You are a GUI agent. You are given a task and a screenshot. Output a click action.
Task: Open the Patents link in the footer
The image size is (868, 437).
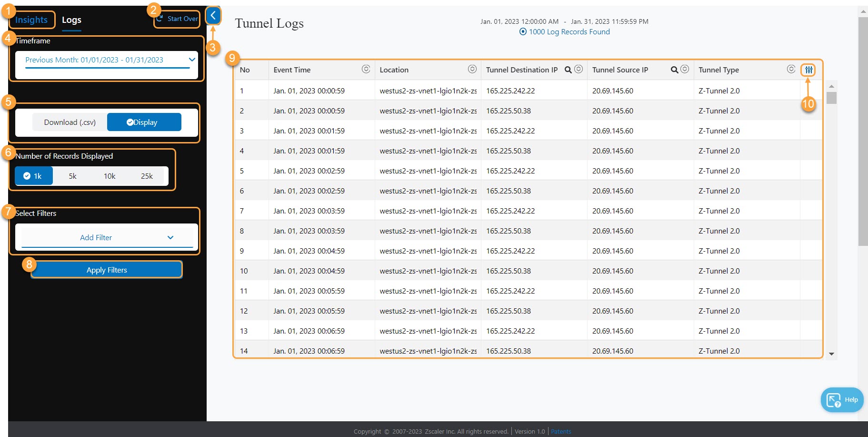(x=561, y=431)
